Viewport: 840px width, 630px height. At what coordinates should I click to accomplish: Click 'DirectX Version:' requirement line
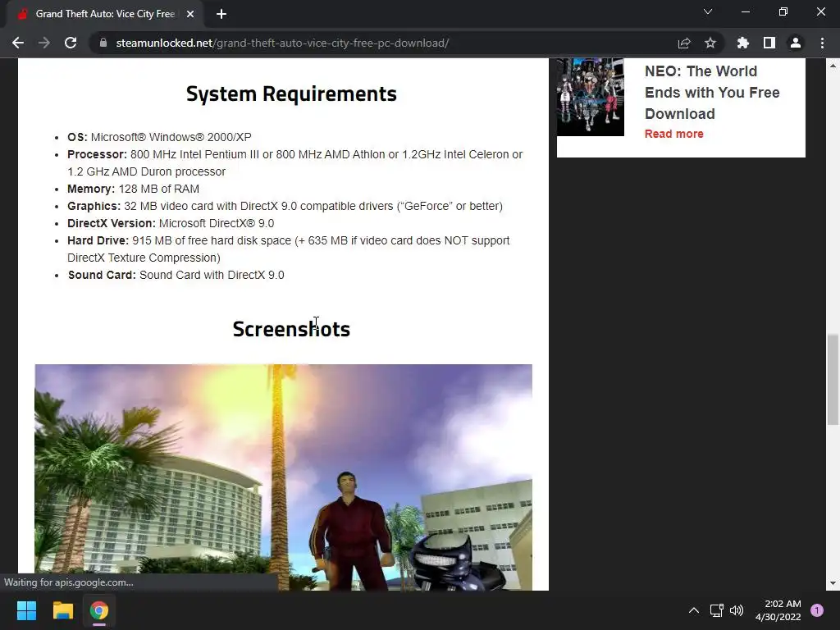[171, 223]
